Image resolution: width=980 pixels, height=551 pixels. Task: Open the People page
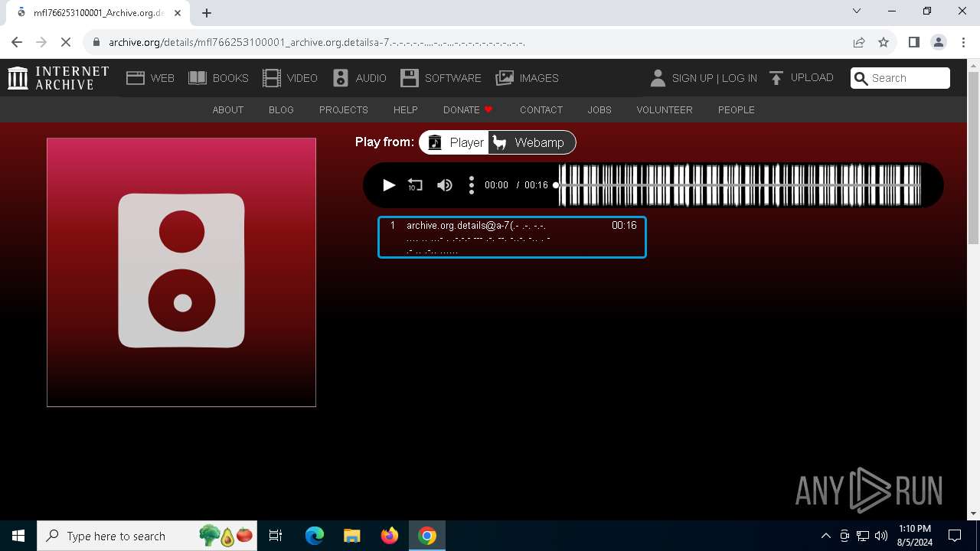(737, 109)
